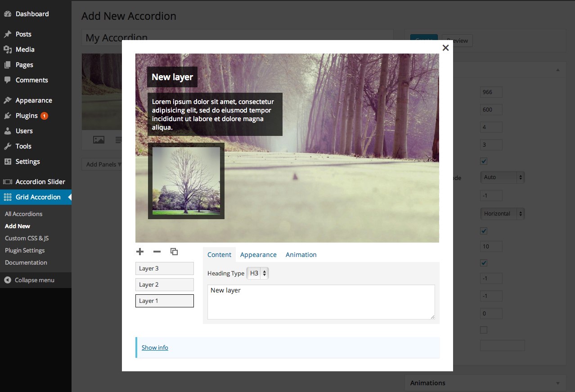Screen dimensions: 575x392
Task: Click the Pages icon in sidebar
Action: pos(8,65)
